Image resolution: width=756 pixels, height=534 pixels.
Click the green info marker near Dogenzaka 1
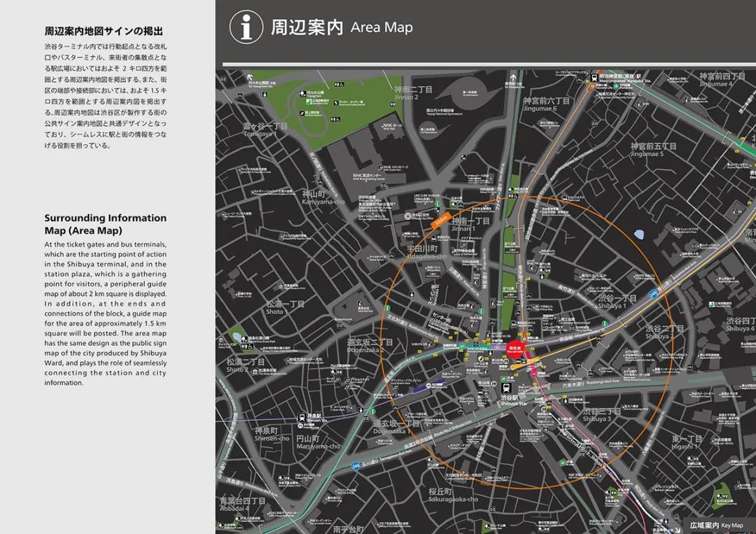click(x=372, y=412)
